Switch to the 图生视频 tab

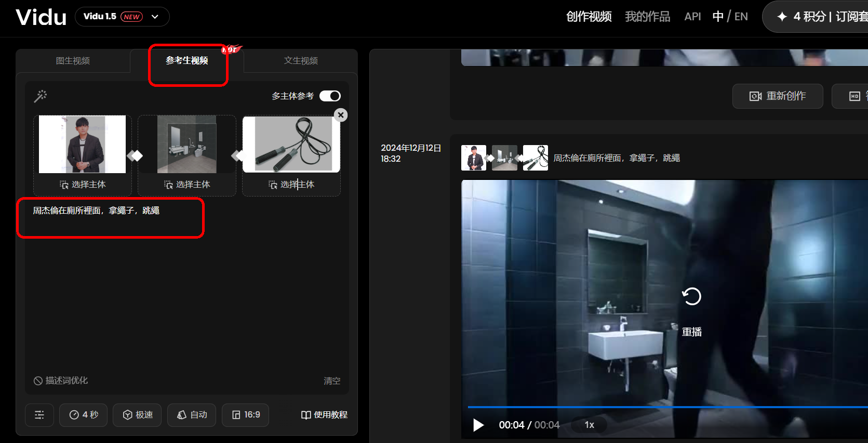pos(73,61)
